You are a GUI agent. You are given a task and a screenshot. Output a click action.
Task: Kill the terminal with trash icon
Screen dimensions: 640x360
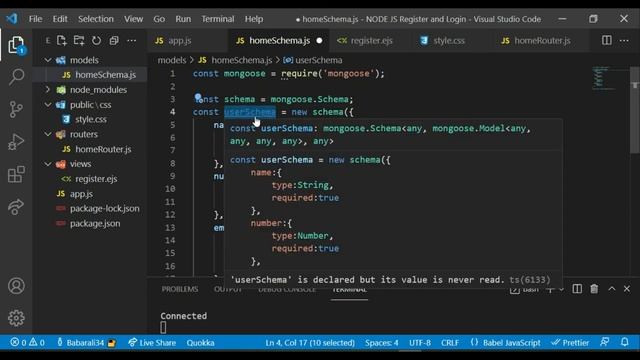coord(594,289)
